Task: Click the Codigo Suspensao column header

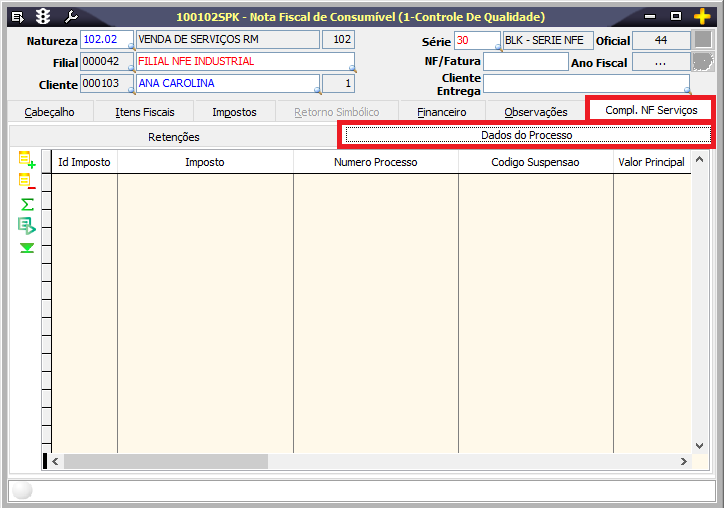Action: tap(535, 162)
